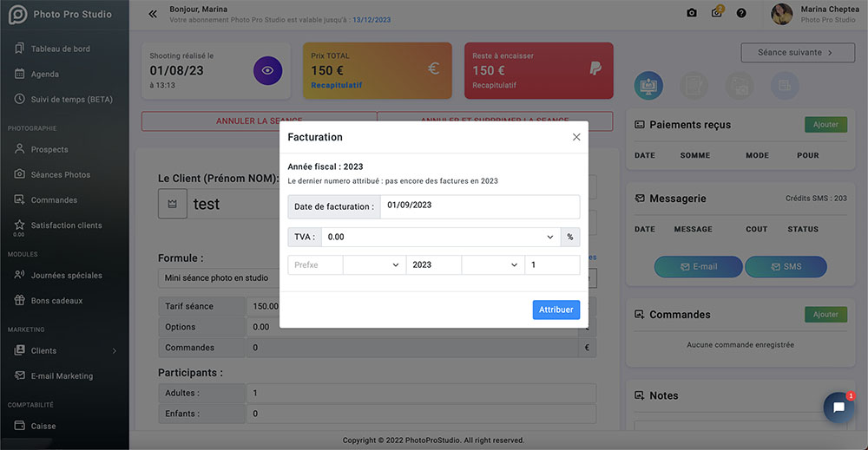868x450 pixels.
Task: Select the faded photo gallery round icon
Action: click(x=740, y=86)
